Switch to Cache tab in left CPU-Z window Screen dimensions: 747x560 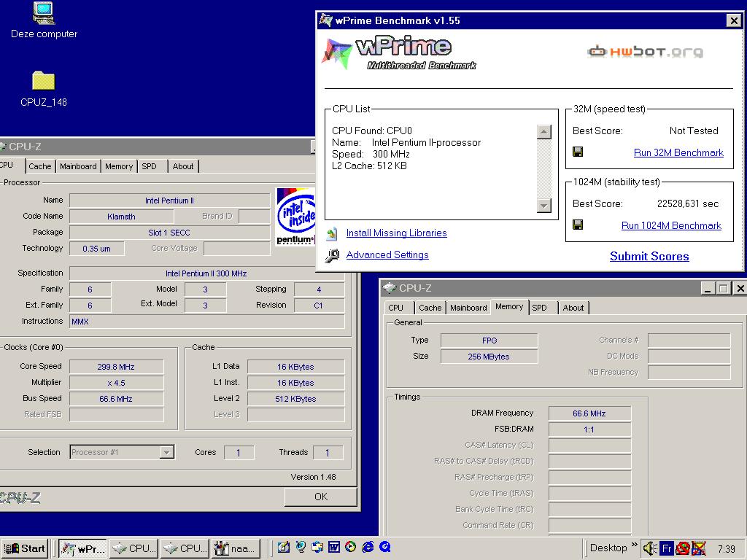[x=39, y=166]
